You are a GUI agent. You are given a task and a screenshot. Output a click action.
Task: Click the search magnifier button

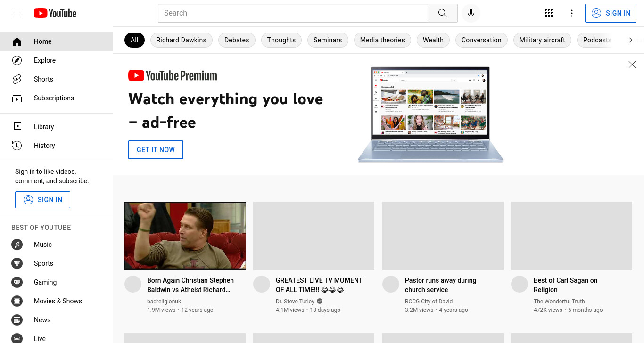point(442,13)
